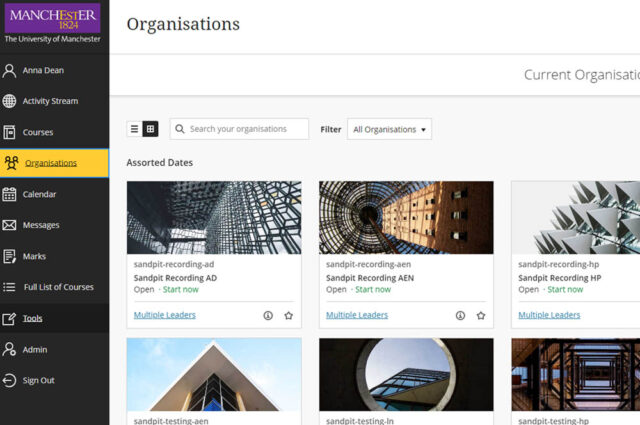
Task: Click the Anna Dean profile icon
Action: [x=9, y=71]
